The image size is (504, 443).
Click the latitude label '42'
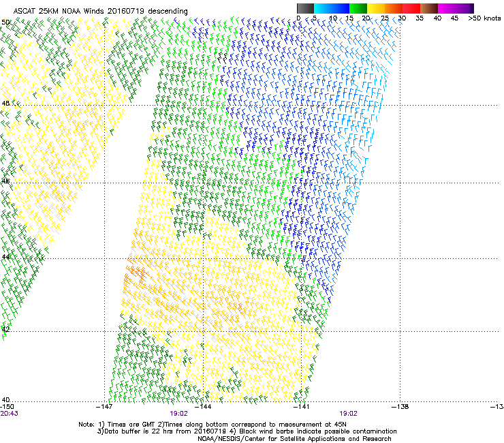click(x=5, y=329)
